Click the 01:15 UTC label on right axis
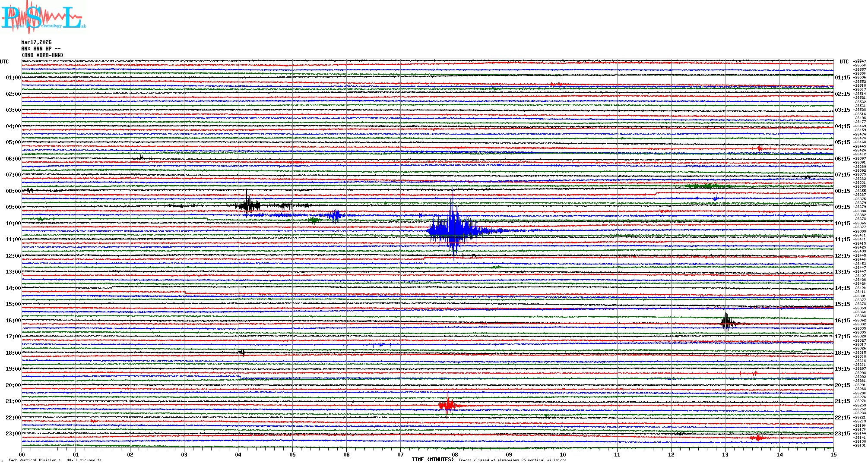The height and width of the screenshot is (466, 868). click(842, 78)
